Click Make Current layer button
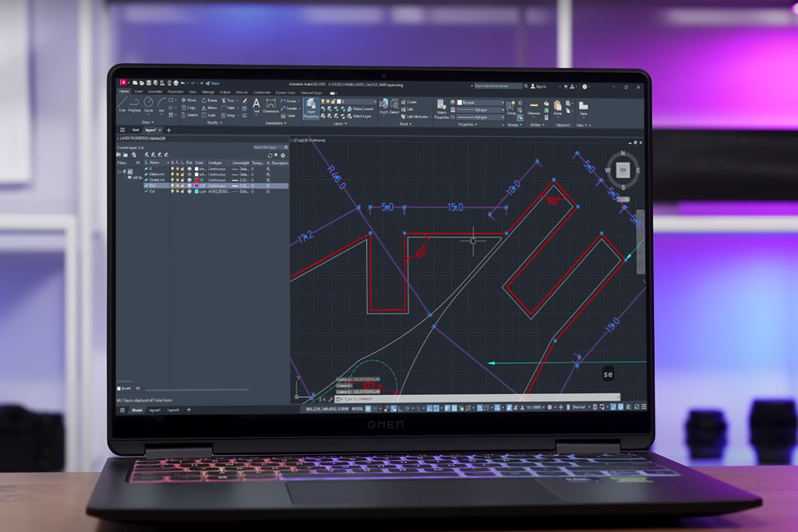This screenshot has width=798, height=532. pyautogui.click(x=360, y=109)
